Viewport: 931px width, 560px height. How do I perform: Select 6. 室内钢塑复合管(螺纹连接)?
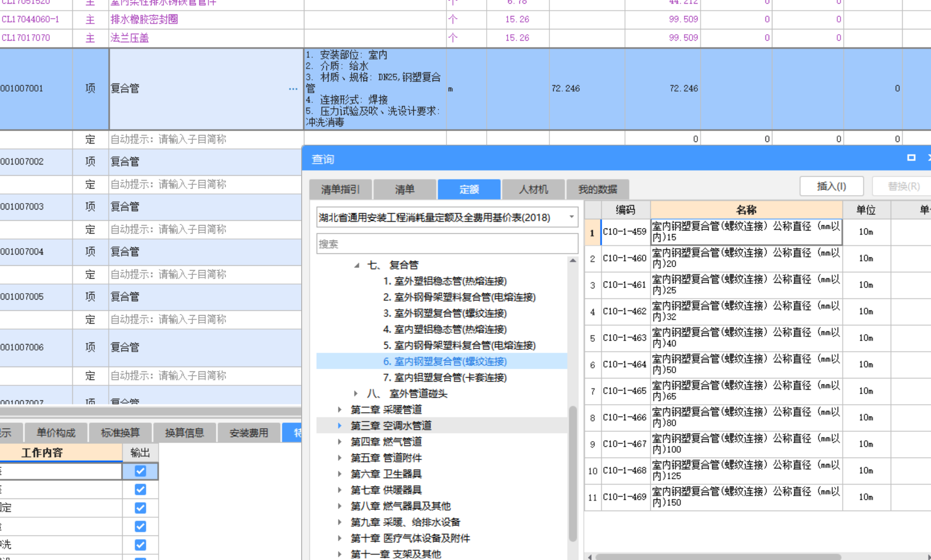pyautogui.click(x=445, y=361)
